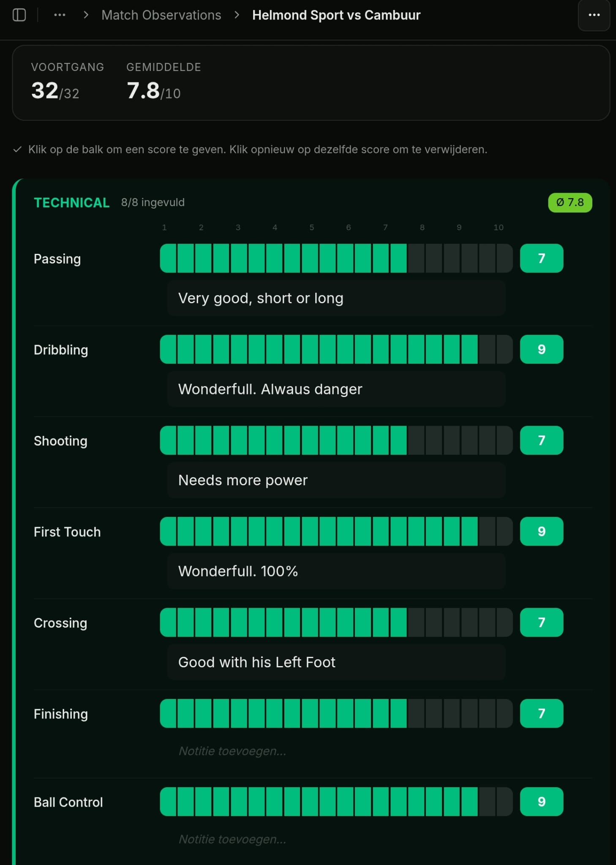The width and height of the screenshot is (616, 865).
Task: Click the Helmond Sport vs Cambuur title
Action: [x=336, y=15]
